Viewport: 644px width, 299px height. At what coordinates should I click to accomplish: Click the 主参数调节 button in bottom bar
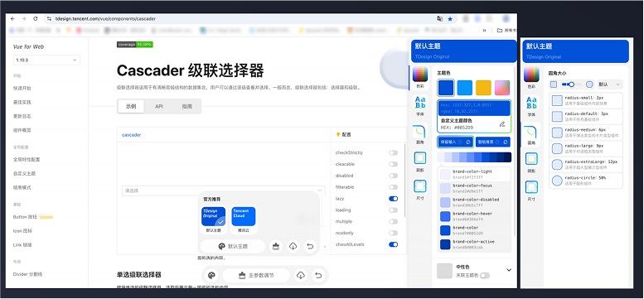[x=256, y=275]
